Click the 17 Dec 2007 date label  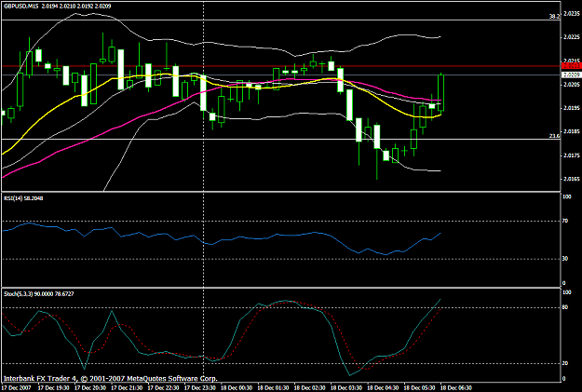[x=17, y=388]
